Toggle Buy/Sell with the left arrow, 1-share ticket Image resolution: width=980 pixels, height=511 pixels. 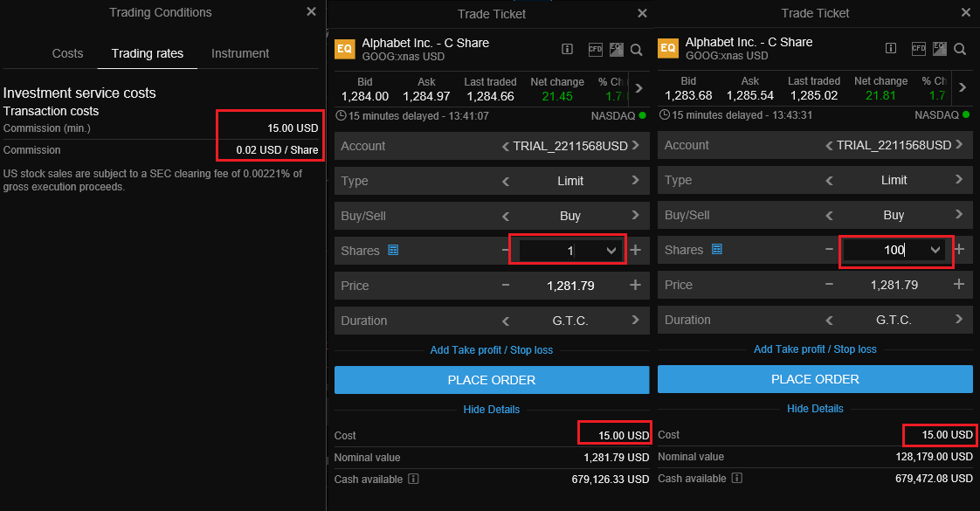click(506, 216)
